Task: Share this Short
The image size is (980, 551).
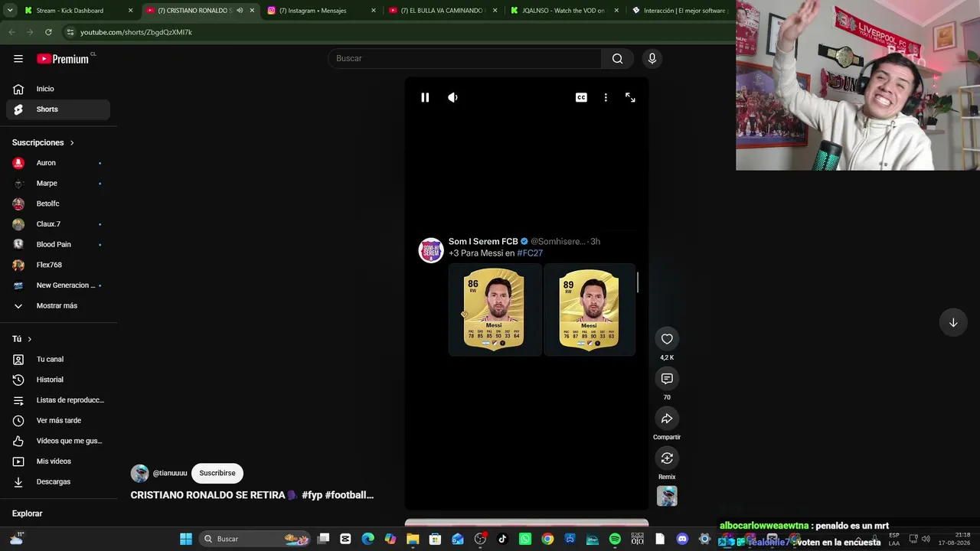Action: (x=667, y=419)
